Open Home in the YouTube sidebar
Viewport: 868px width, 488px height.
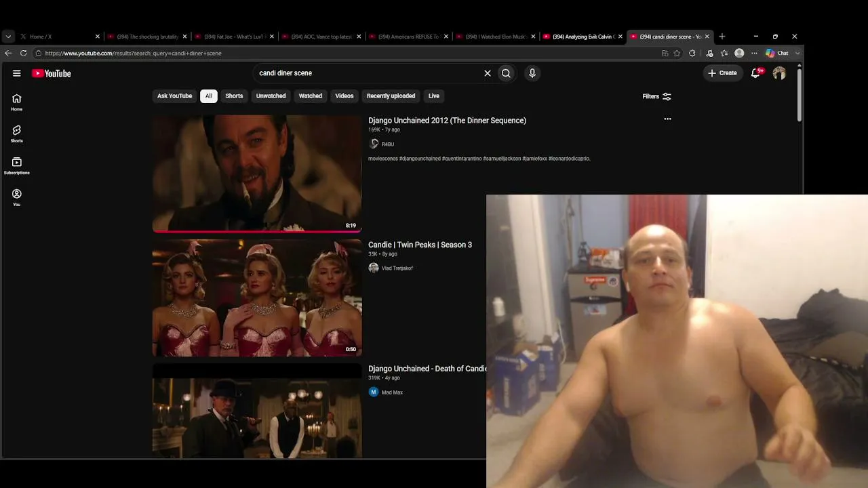17,102
